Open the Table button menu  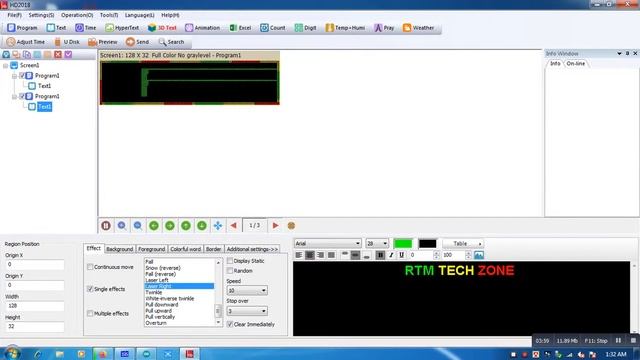click(463, 244)
